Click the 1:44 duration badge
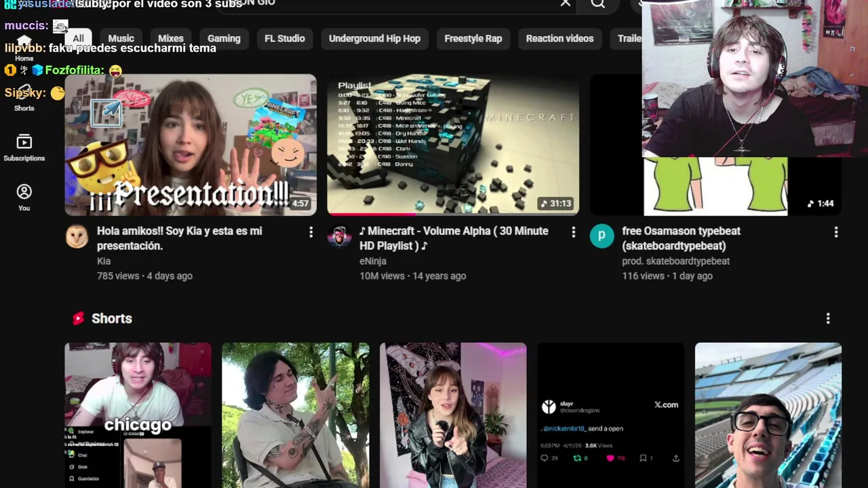The width and height of the screenshot is (868, 488). [x=821, y=203]
